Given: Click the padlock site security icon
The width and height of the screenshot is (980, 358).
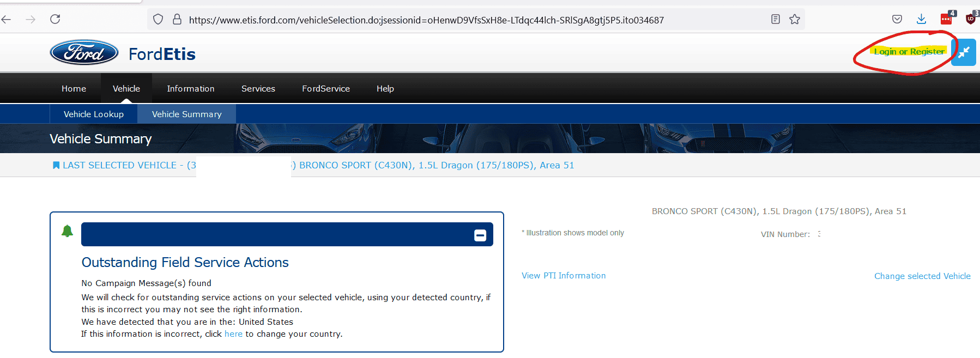Looking at the screenshot, I should pos(177,20).
